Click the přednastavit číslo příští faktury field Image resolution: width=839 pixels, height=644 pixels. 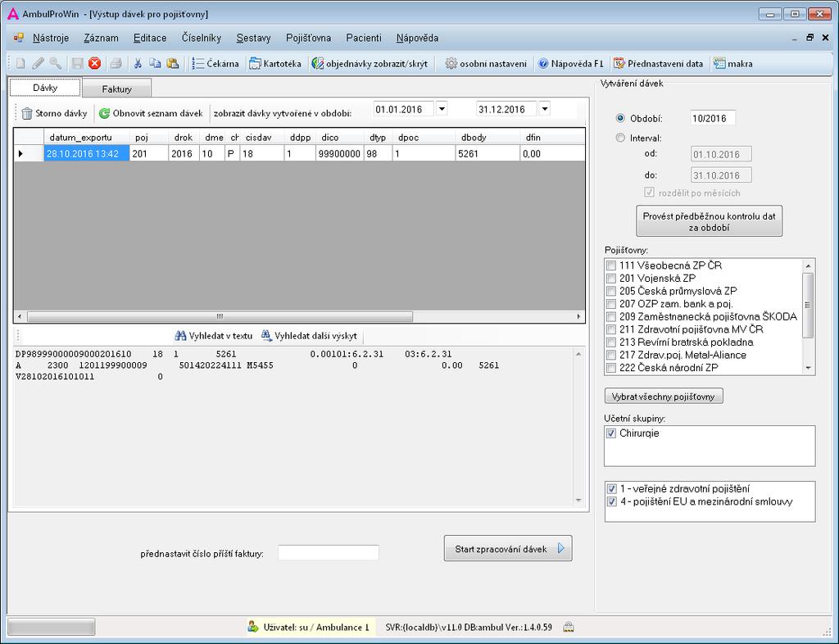[x=329, y=553]
